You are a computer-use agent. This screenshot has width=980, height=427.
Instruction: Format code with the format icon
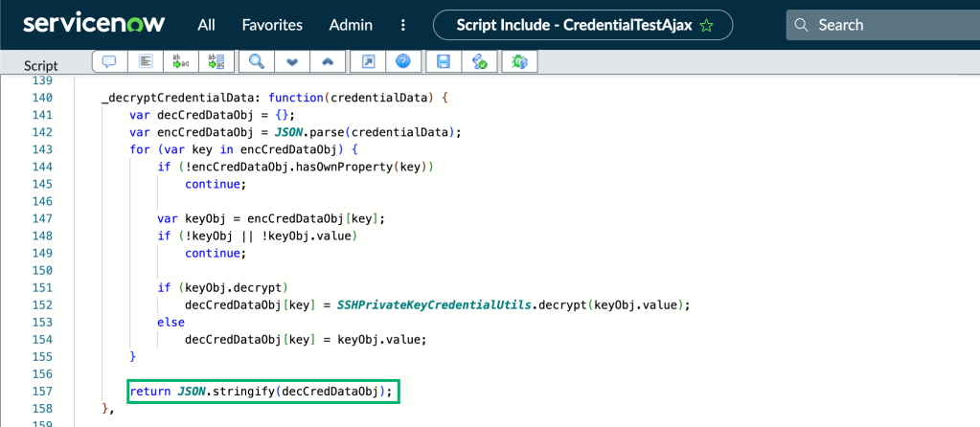tap(146, 62)
